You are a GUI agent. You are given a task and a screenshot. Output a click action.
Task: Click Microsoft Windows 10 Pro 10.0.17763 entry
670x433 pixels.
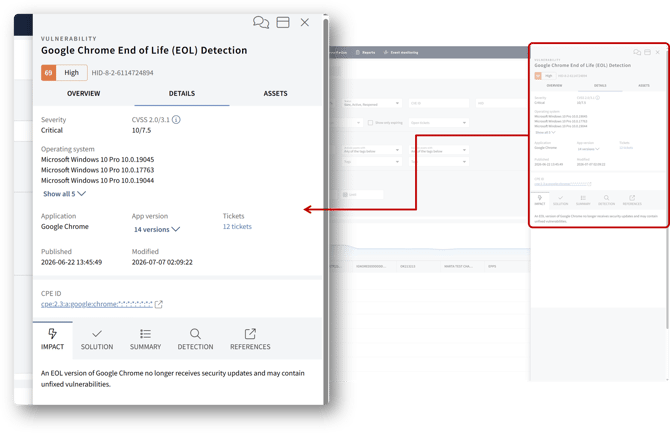click(x=97, y=170)
